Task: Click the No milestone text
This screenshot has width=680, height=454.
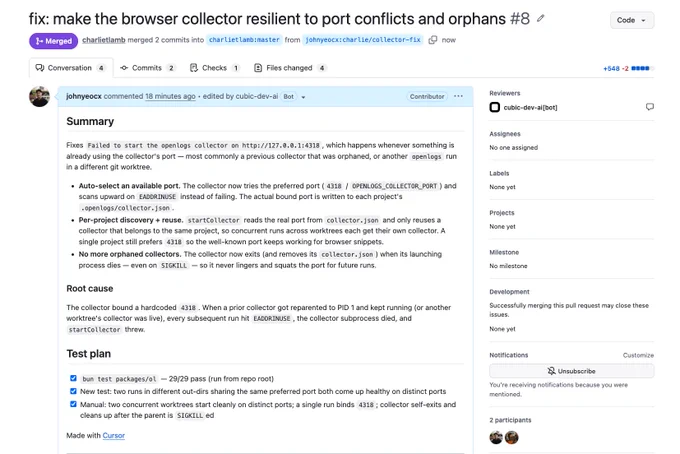Action: click(x=509, y=266)
